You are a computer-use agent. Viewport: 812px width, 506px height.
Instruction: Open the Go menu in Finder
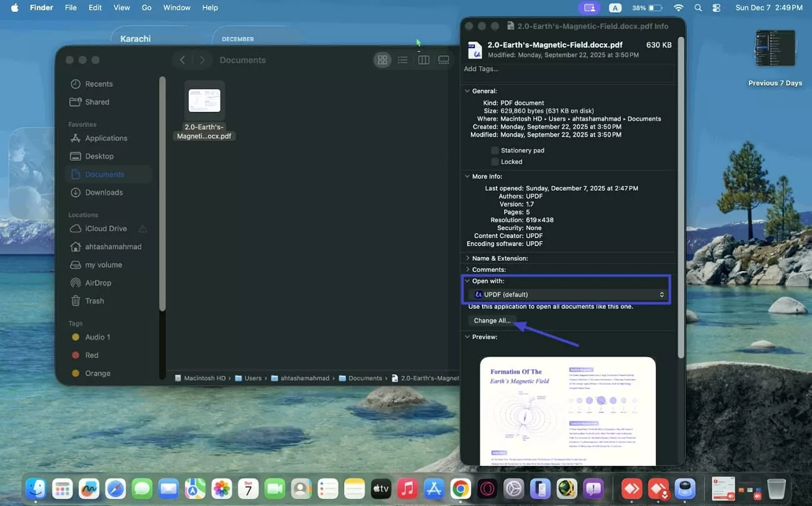click(x=146, y=7)
